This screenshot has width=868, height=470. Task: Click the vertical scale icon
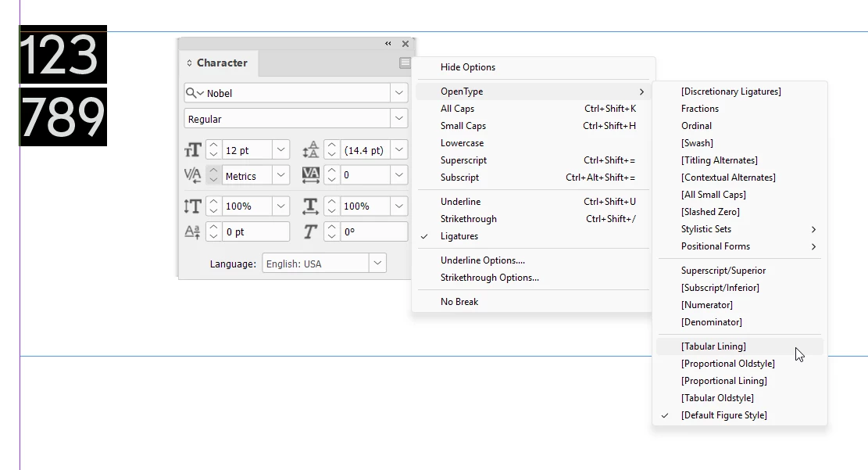pyautogui.click(x=193, y=206)
